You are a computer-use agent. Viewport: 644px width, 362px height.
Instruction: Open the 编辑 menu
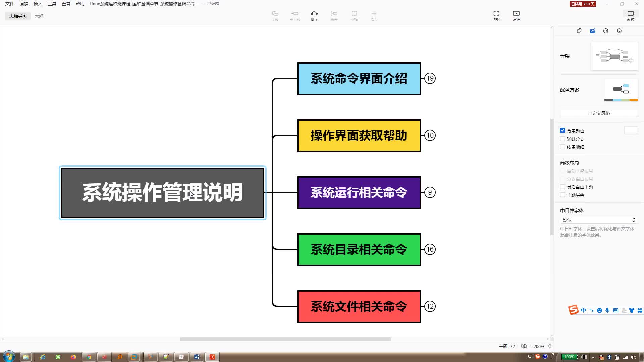coord(24,4)
